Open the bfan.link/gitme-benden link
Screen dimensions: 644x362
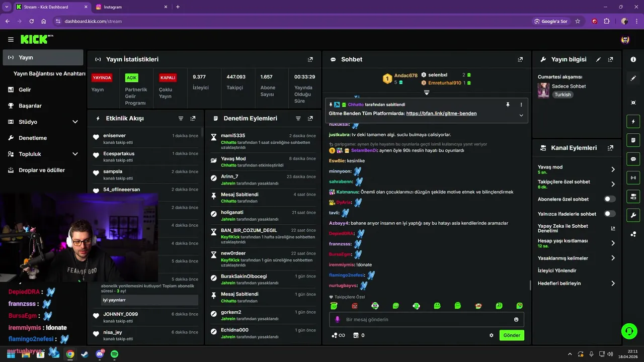click(x=441, y=114)
